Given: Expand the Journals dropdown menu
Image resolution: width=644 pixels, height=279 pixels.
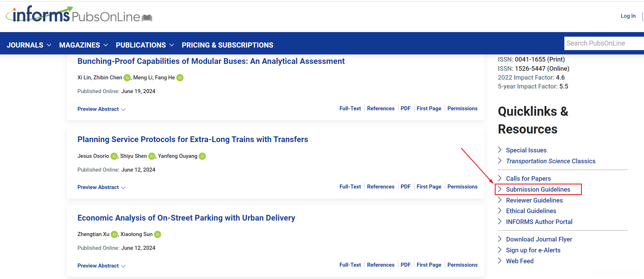Looking at the screenshot, I should coord(29,45).
